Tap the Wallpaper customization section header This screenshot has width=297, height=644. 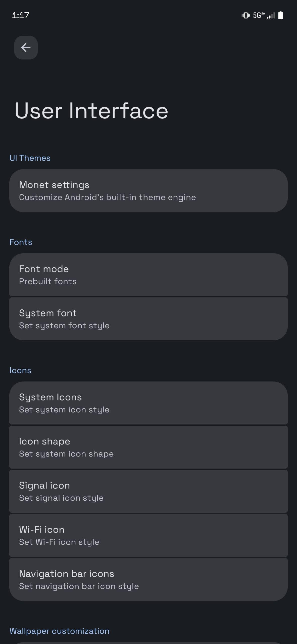pos(59,631)
